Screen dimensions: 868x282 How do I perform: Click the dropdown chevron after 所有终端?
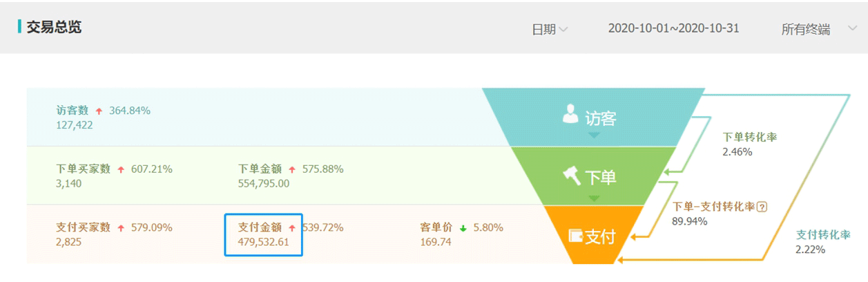pos(851,29)
